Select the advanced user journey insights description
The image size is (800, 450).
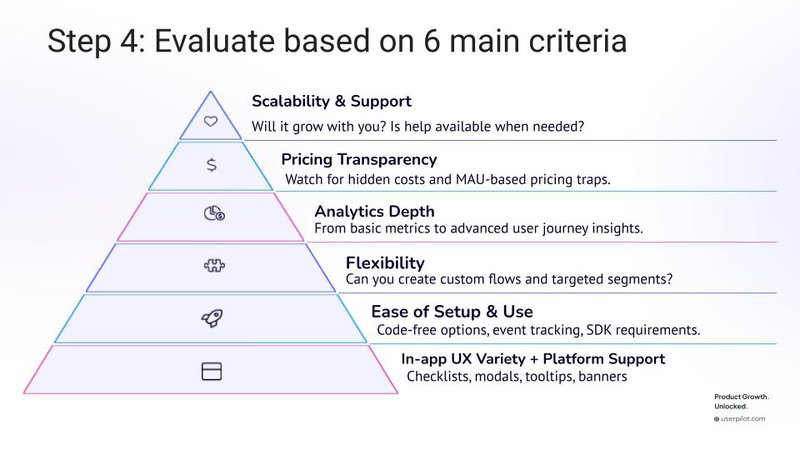(x=478, y=228)
